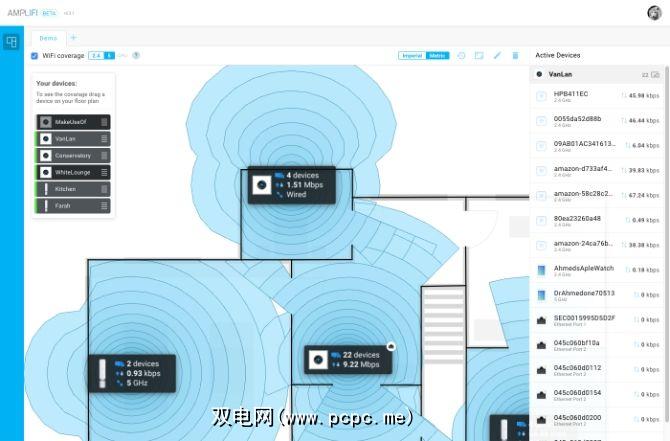Click ethernet icon beside 045c060d0112

[541, 370]
